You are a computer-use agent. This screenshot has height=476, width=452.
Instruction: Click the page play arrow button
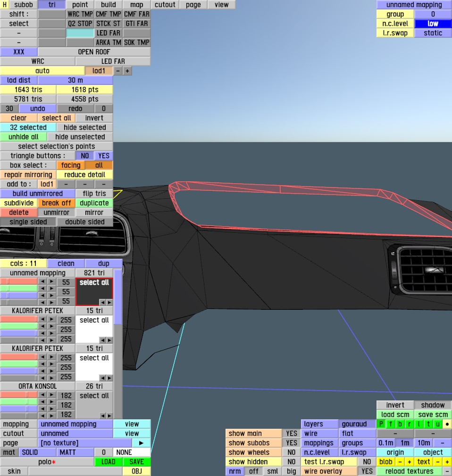142,443
